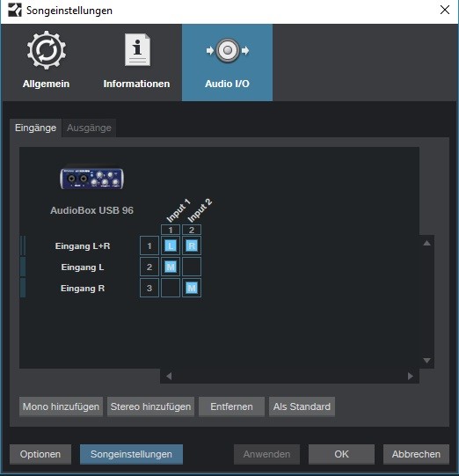Toggle Input 2 mono assignment for Eingang R
Image resolution: width=459 pixels, height=476 pixels.
pyautogui.click(x=192, y=288)
